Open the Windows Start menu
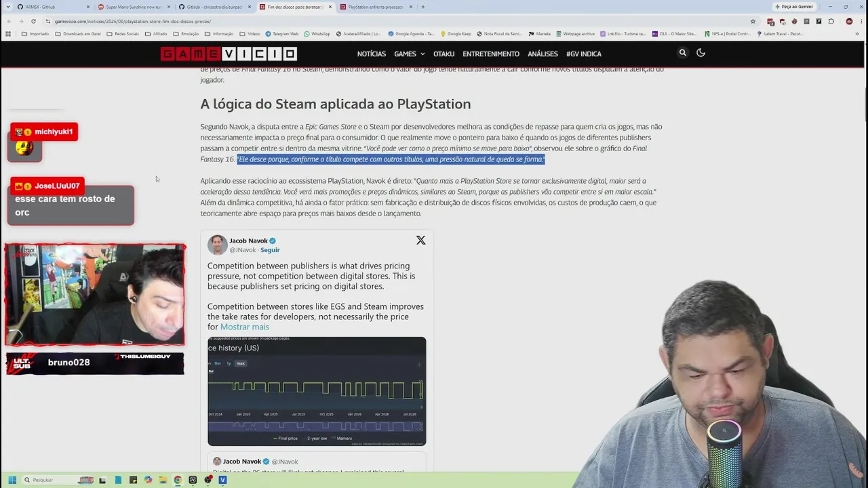The image size is (868, 488). (12, 480)
